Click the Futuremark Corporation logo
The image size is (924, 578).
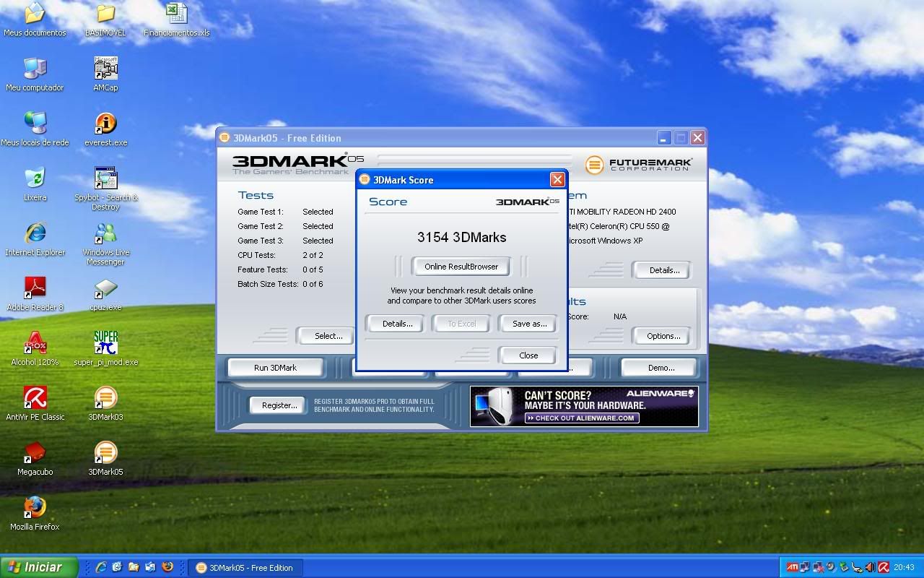click(x=639, y=165)
